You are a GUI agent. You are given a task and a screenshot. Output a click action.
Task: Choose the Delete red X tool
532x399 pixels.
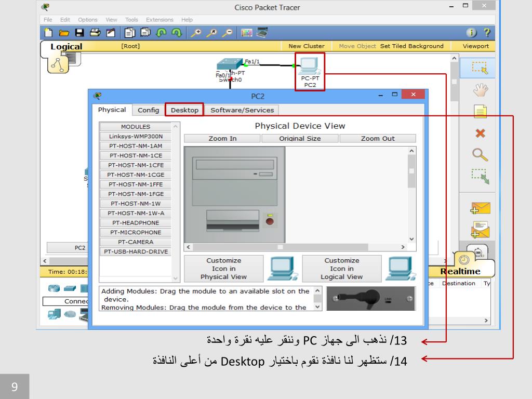480,133
